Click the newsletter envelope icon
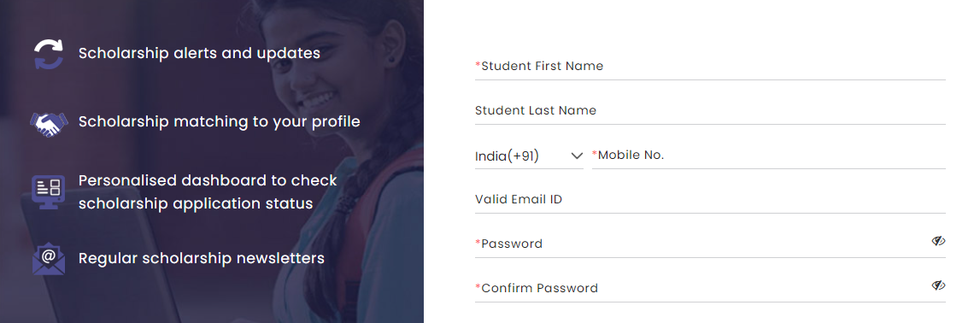The width and height of the screenshot is (980, 323). (48, 258)
